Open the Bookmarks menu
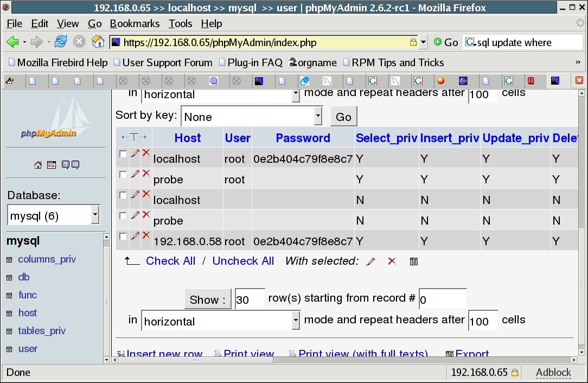This screenshot has width=588, height=383. pyautogui.click(x=135, y=23)
